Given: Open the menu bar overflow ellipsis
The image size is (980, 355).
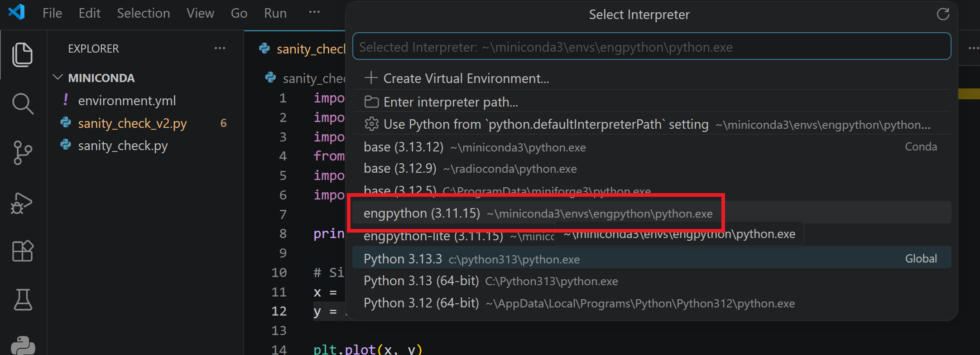Looking at the screenshot, I should pyautogui.click(x=314, y=12).
